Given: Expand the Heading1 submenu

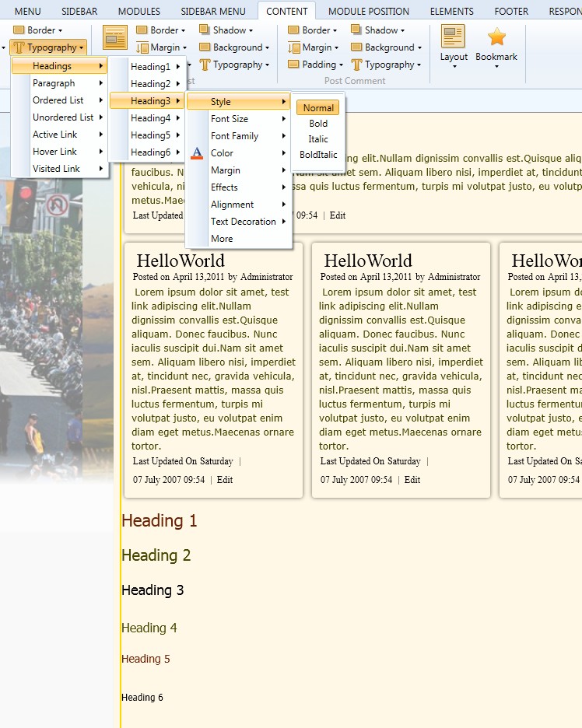Looking at the screenshot, I should pos(150,67).
